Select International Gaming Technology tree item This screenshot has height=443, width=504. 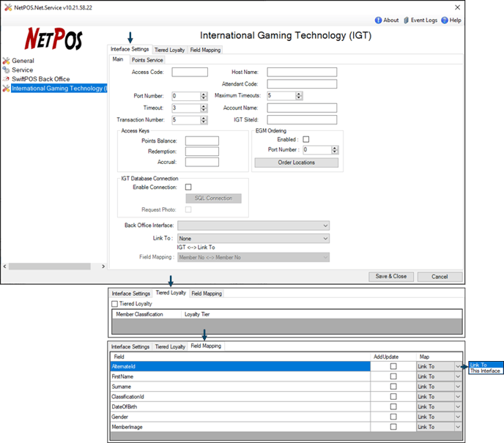pos(59,89)
